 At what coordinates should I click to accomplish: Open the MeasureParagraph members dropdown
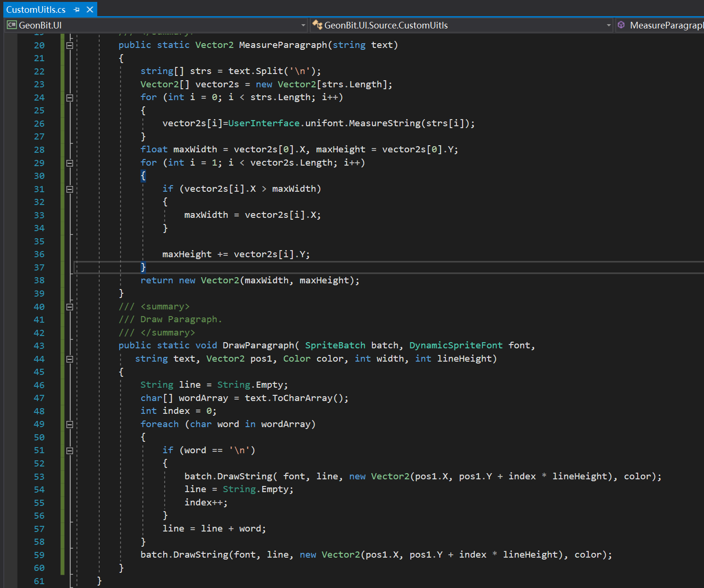click(x=700, y=25)
